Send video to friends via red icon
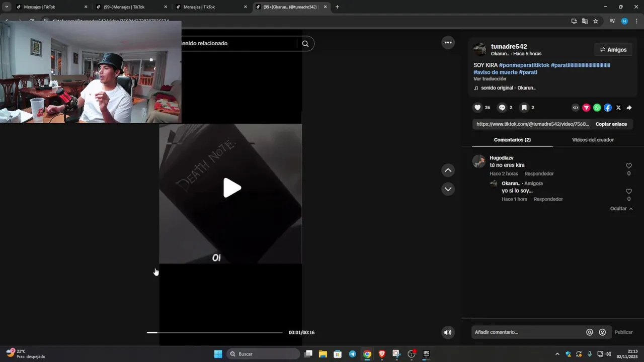 coord(586,108)
